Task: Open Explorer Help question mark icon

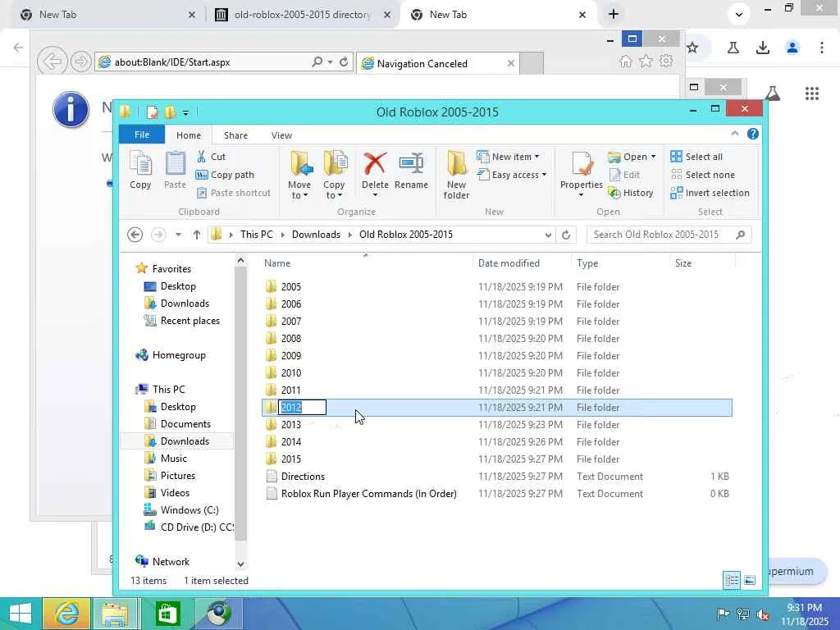Action: click(x=753, y=134)
